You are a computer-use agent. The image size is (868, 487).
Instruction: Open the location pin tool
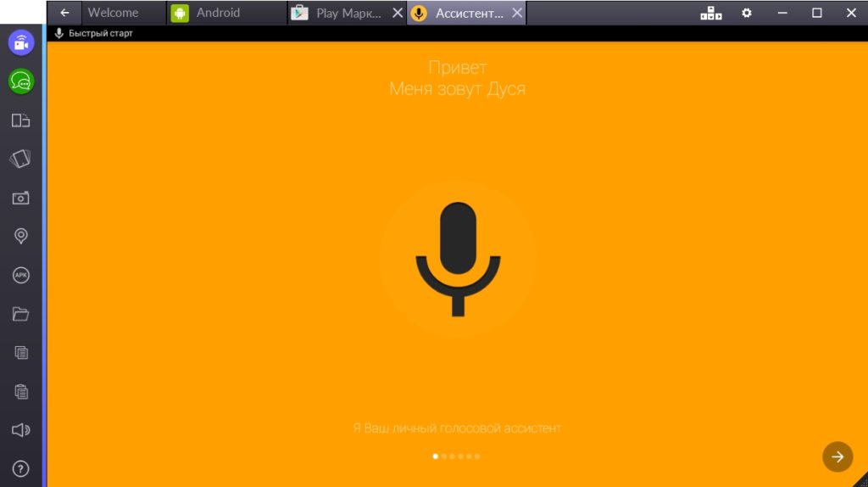pyautogui.click(x=21, y=236)
